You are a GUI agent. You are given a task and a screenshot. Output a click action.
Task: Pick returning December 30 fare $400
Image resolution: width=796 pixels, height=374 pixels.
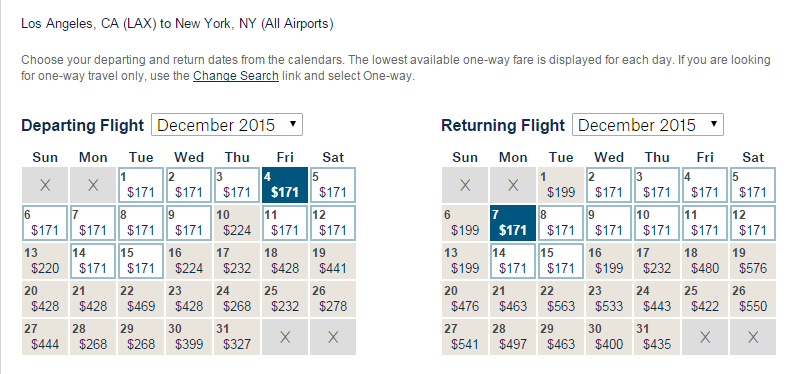pyautogui.click(x=609, y=337)
